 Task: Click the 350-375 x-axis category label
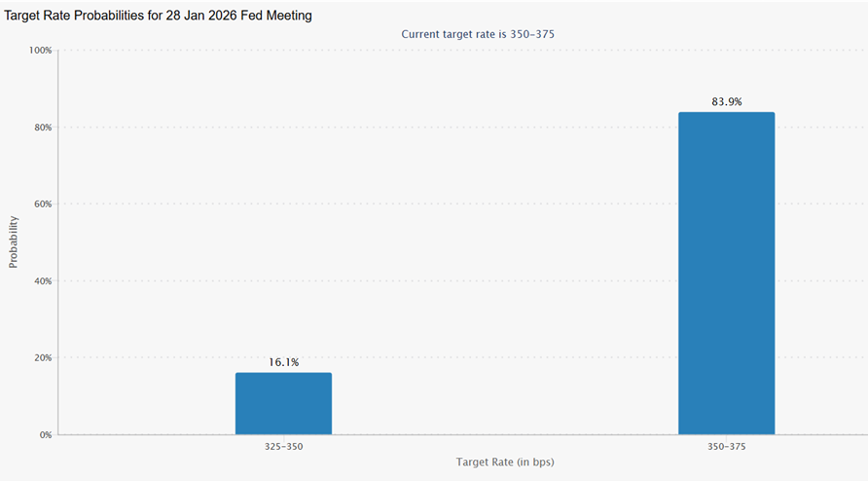pyautogui.click(x=726, y=446)
